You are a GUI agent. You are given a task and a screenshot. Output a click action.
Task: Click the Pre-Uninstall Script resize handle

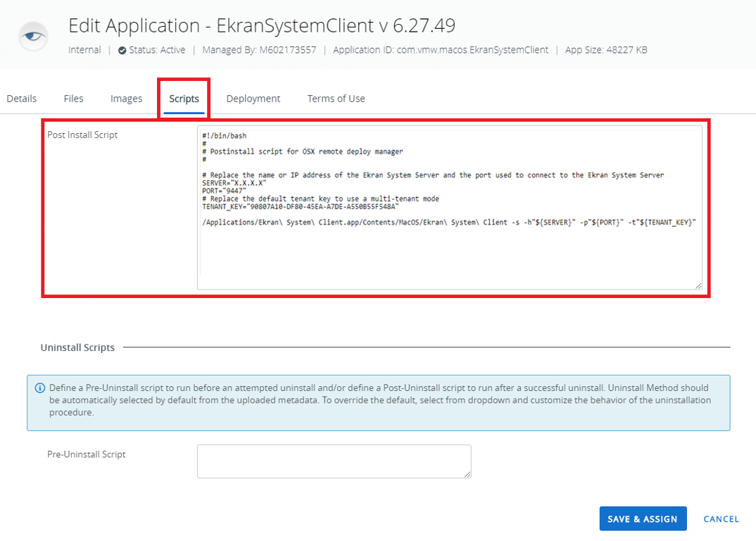pyautogui.click(x=467, y=474)
